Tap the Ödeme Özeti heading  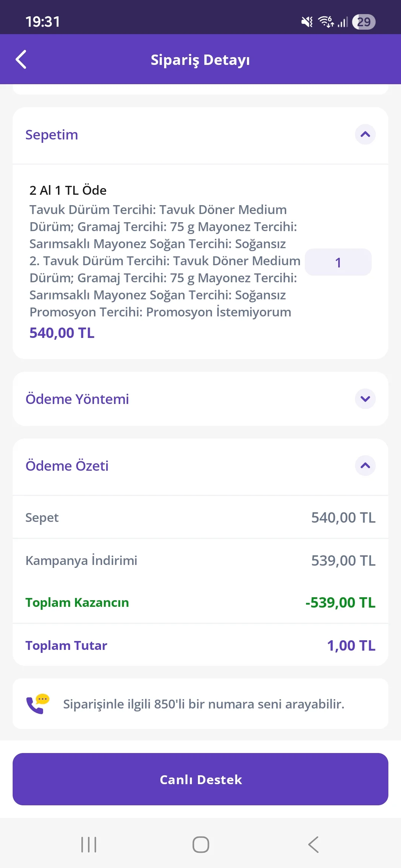tap(67, 466)
